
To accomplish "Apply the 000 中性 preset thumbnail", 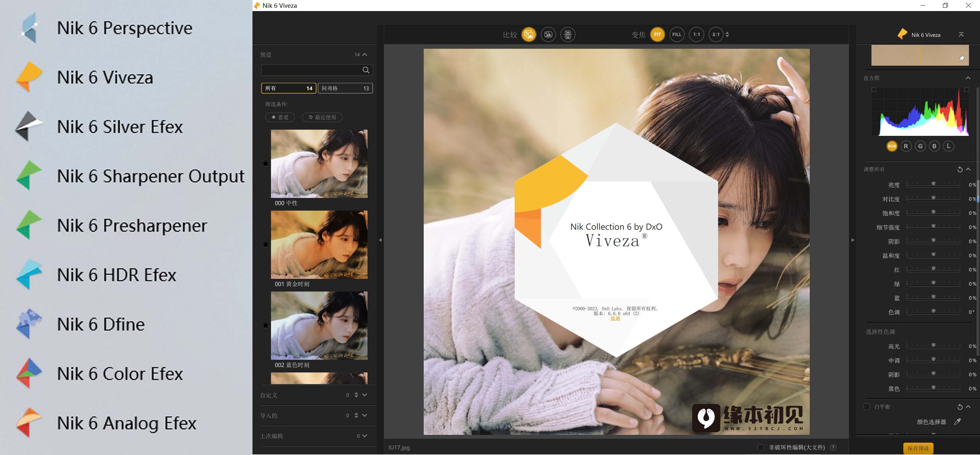I will click(x=319, y=163).
